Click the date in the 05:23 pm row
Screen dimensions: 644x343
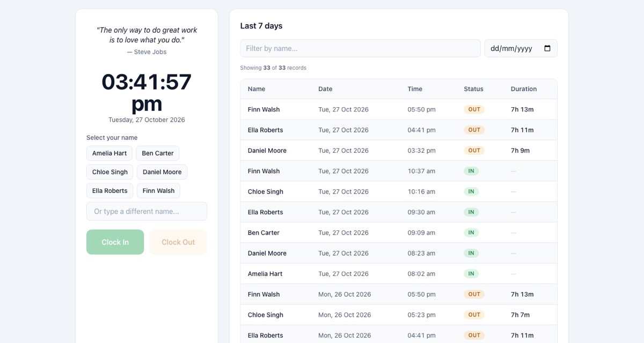(345, 315)
